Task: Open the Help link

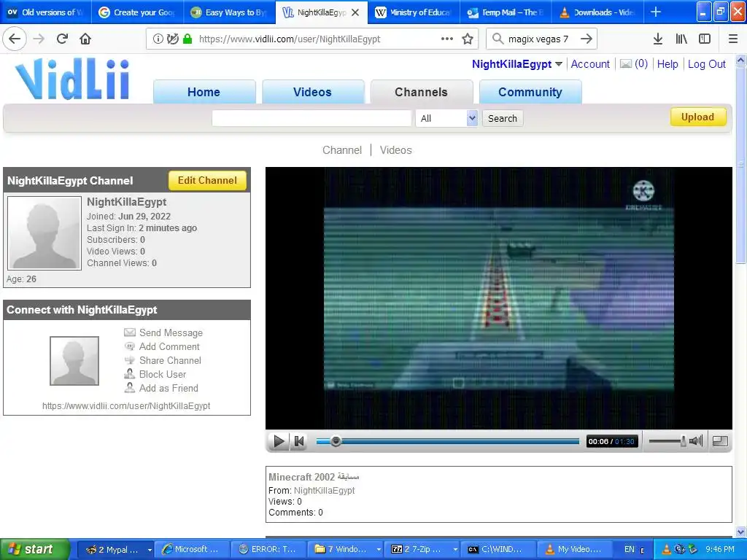Action: [x=667, y=64]
